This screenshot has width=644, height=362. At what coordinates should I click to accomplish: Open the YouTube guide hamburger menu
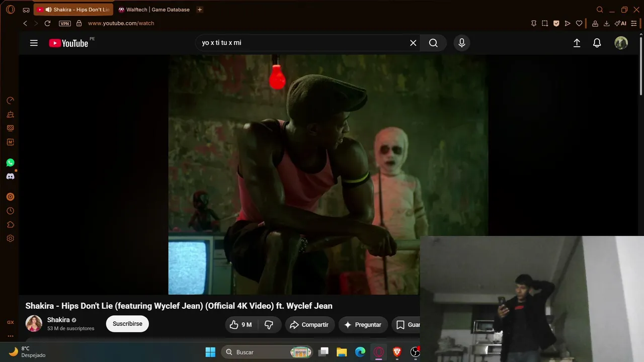pos(34,43)
